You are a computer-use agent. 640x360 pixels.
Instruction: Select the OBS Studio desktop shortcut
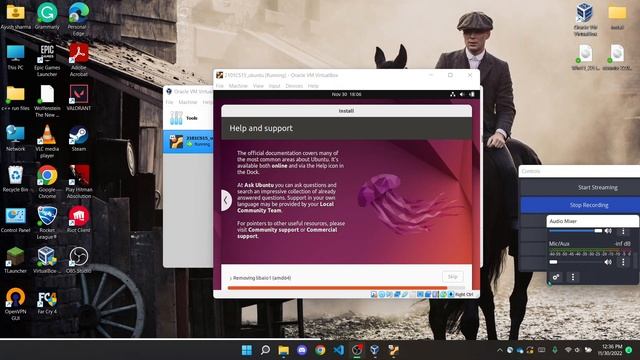pos(78,260)
